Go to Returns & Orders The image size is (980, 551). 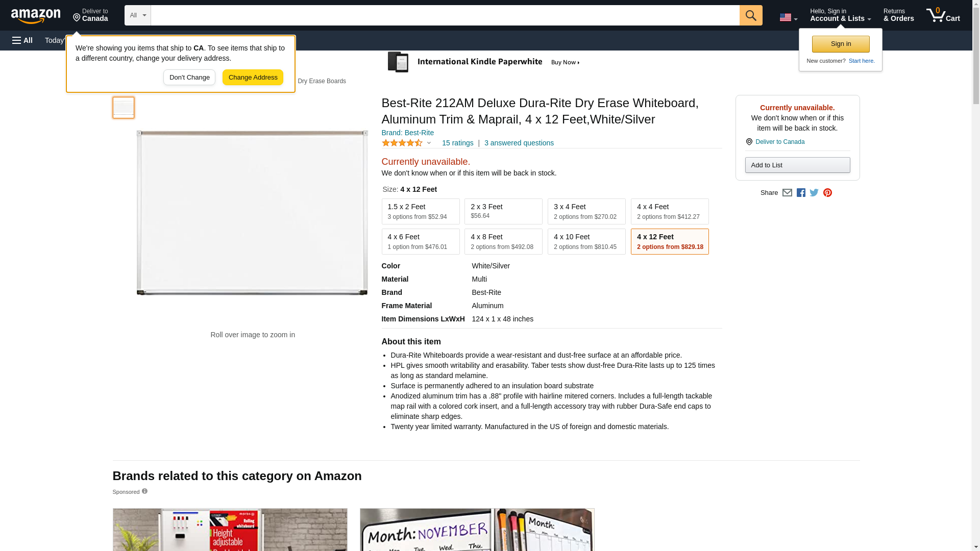[898, 15]
